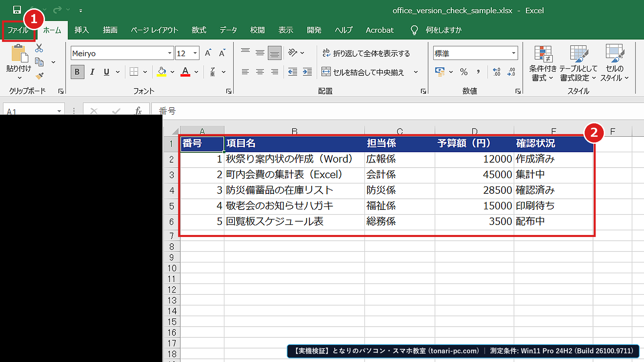Expand the fill color dropdown arrow

point(172,72)
